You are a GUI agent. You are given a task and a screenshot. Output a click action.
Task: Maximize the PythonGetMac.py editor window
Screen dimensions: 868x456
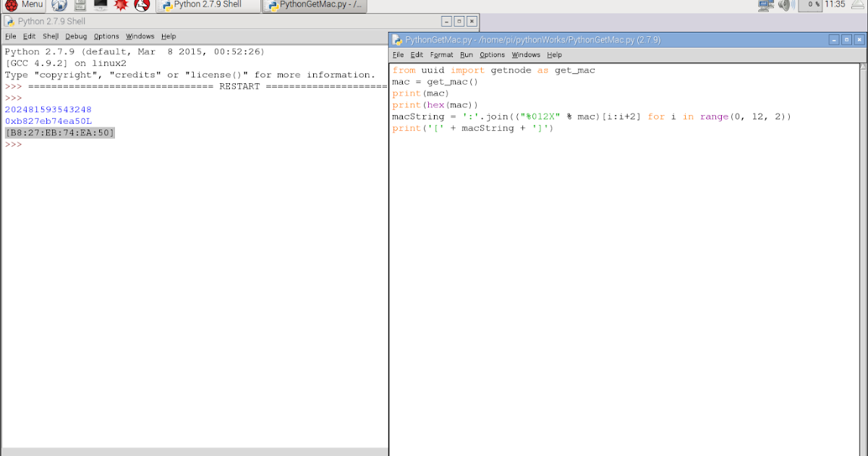pyautogui.click(x=847, y=40)
